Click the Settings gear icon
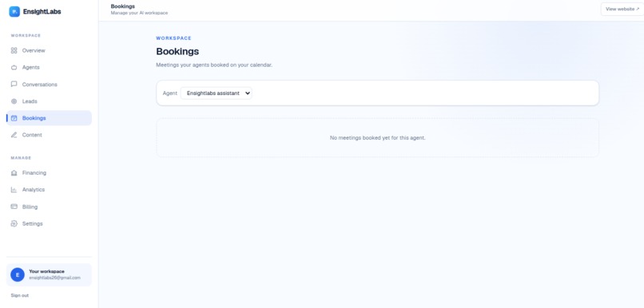This screenshot has height=308, width=644. pyautogui.click(x=14, y=223)
